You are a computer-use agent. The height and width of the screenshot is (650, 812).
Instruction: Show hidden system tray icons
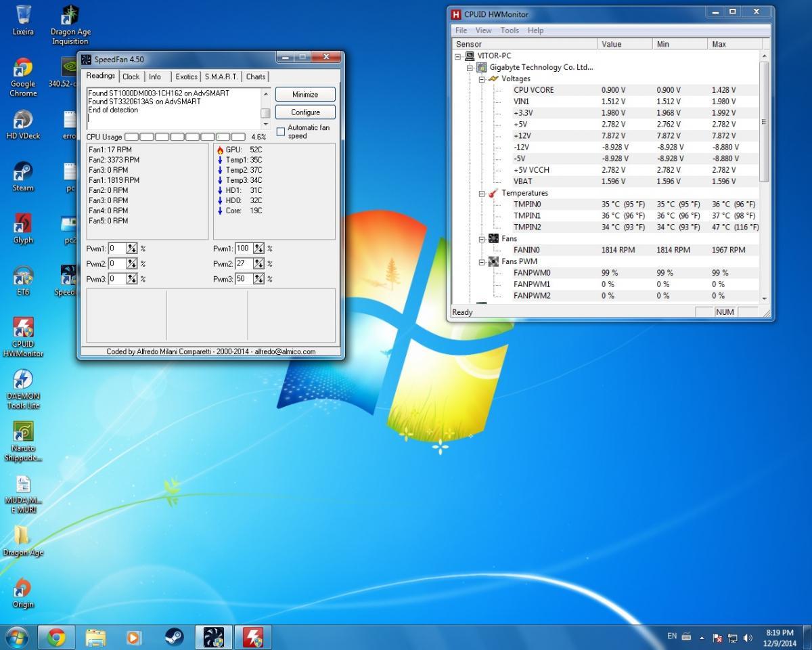[x=702, y=638]
